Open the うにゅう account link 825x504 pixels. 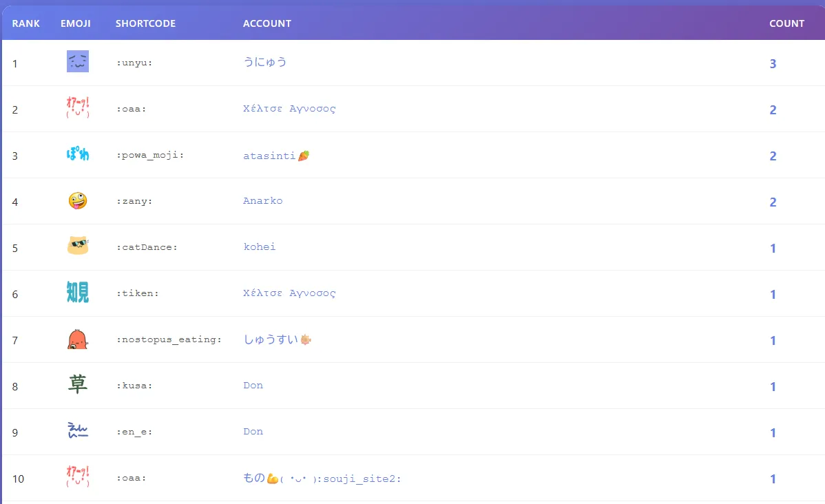pos(264,63)
